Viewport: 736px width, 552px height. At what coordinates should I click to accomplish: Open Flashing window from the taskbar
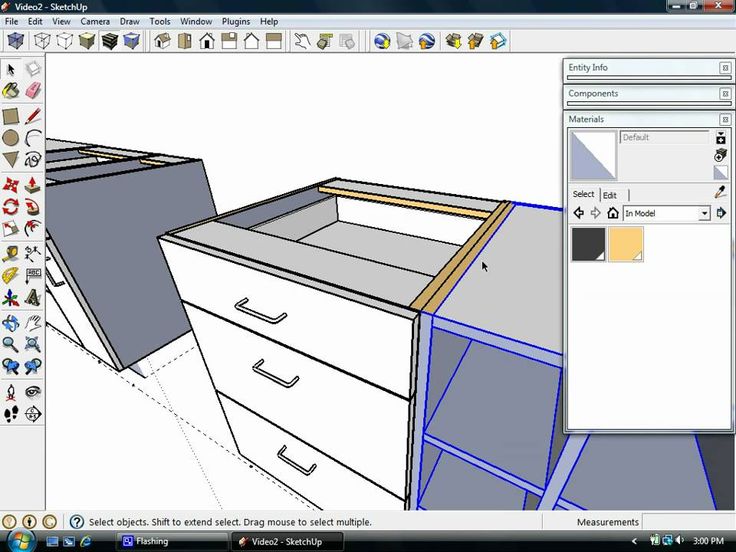(171, 541)
